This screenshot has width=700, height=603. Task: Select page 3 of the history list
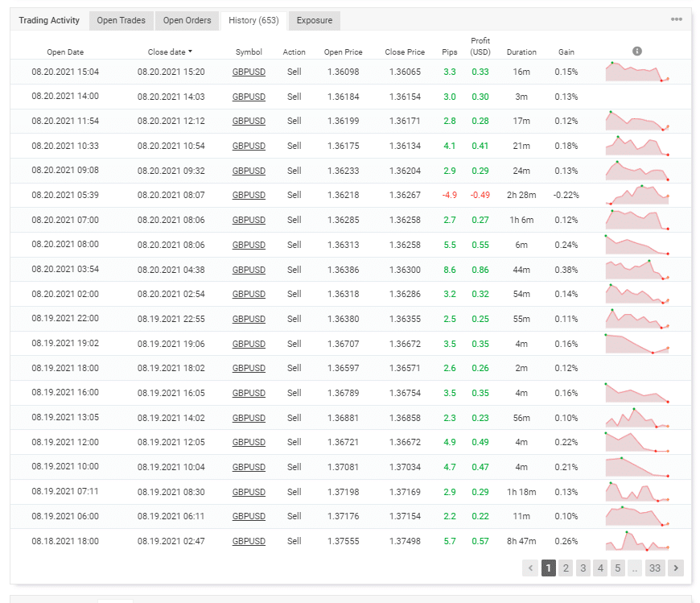(583, 568)
